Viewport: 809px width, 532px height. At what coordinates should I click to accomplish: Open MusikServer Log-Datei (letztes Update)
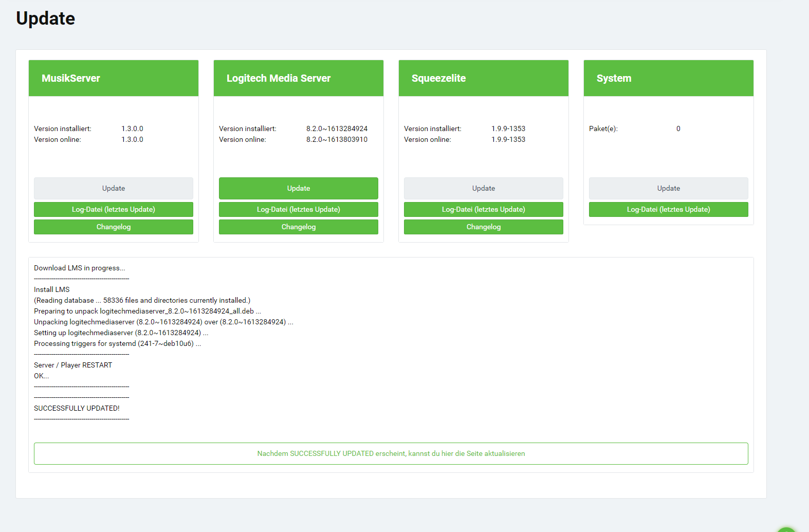point(114,209)
